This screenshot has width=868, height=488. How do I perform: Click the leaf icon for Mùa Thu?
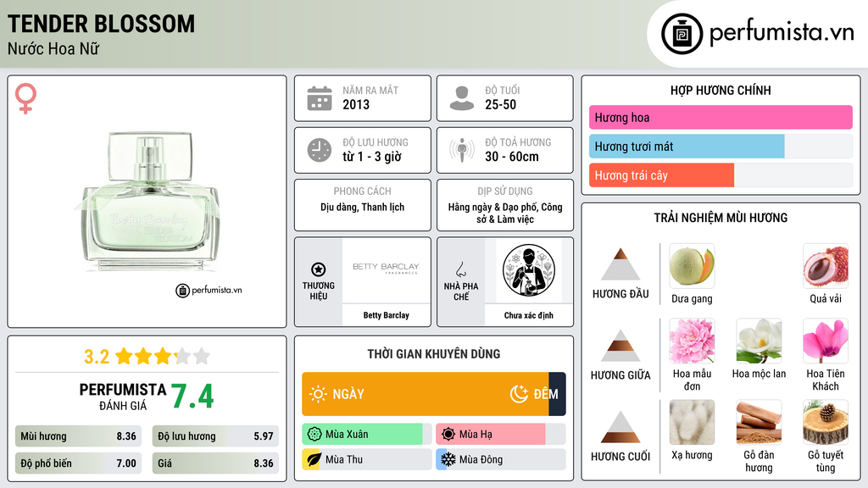coord(314,459)
